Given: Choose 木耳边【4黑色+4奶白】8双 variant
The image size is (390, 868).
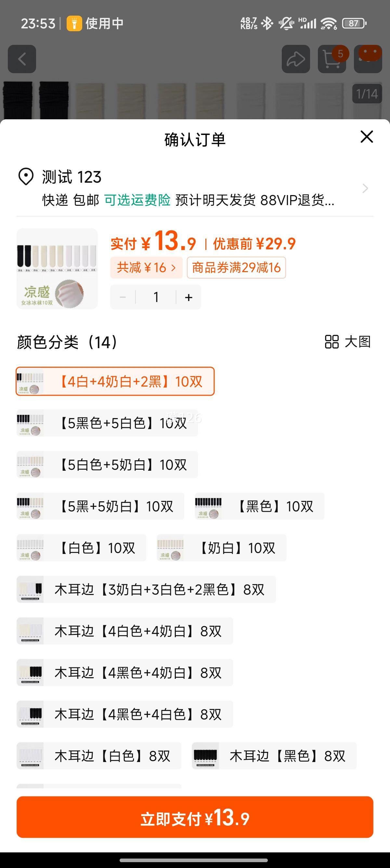Looking at the screenshot, I should (124, 673).
